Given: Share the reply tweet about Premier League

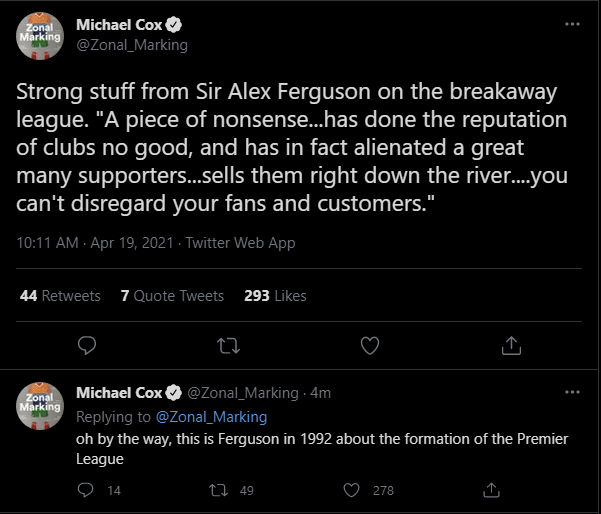Looking at the screenshot, I should [x=491, y=490].
